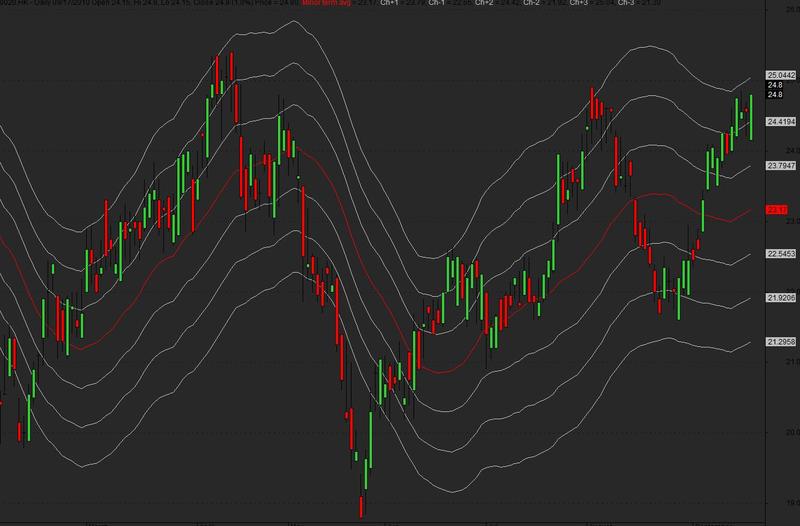The image size is (800, 526).
Task: Click the lowest red candlestick on the chart
Action: point(361,507)
